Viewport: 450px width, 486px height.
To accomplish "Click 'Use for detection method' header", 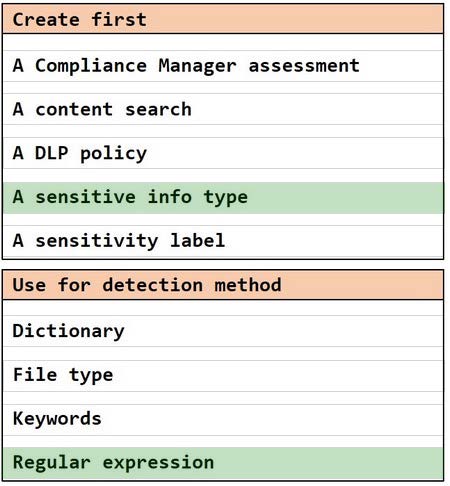I will (x=223, y=285).
